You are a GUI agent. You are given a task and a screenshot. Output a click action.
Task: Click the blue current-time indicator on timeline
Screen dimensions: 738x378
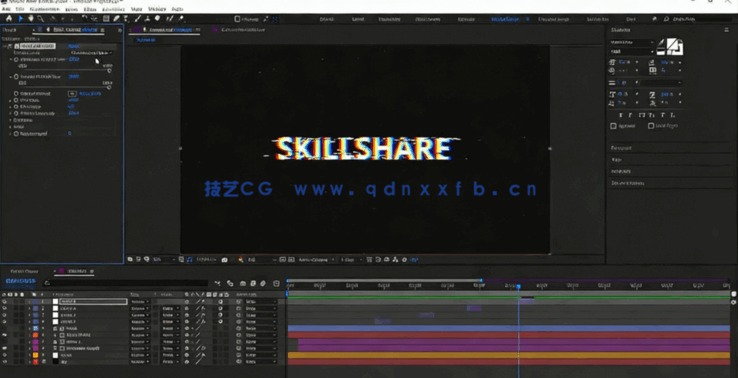pyautogui.click(x=519, y=287)
